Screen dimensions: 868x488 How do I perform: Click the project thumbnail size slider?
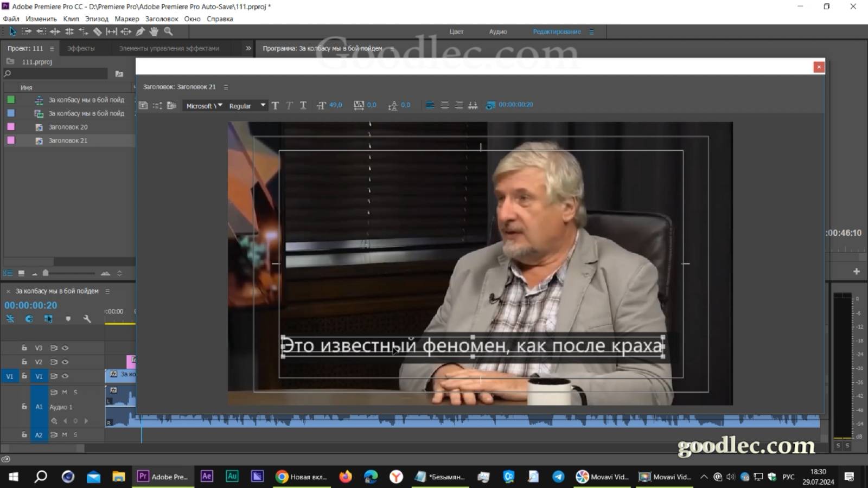pos(46,273)
